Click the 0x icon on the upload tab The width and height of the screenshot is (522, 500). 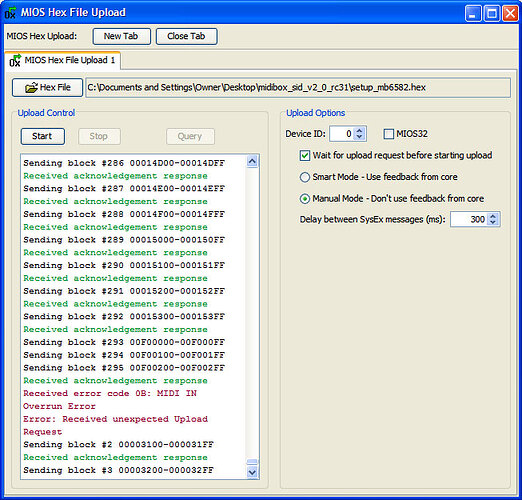tap(15, 60)
